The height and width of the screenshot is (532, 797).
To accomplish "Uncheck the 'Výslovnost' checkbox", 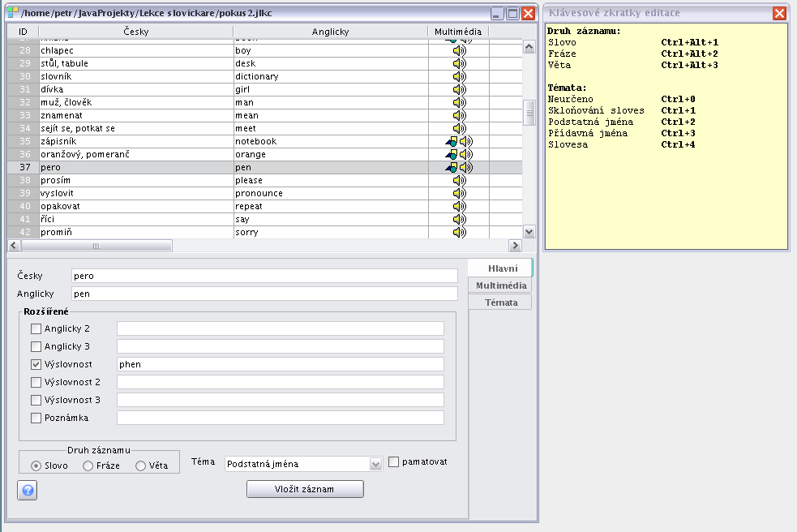I will (36, 364).
